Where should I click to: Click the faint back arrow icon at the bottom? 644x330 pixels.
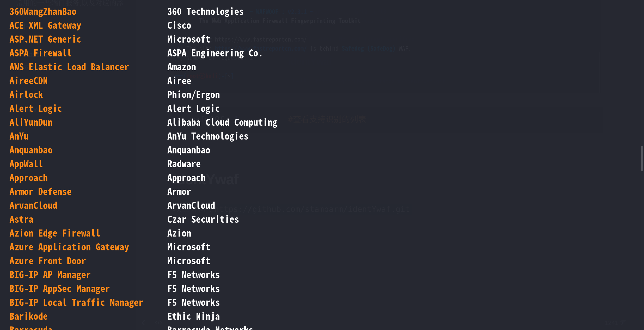[x=143, y=323]
